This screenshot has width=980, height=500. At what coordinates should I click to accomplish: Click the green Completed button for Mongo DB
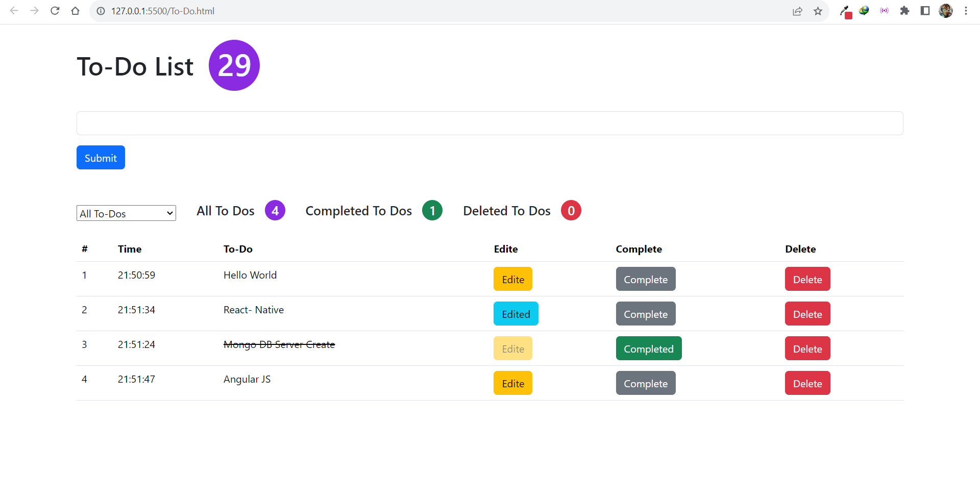click(x=648, y=348)
